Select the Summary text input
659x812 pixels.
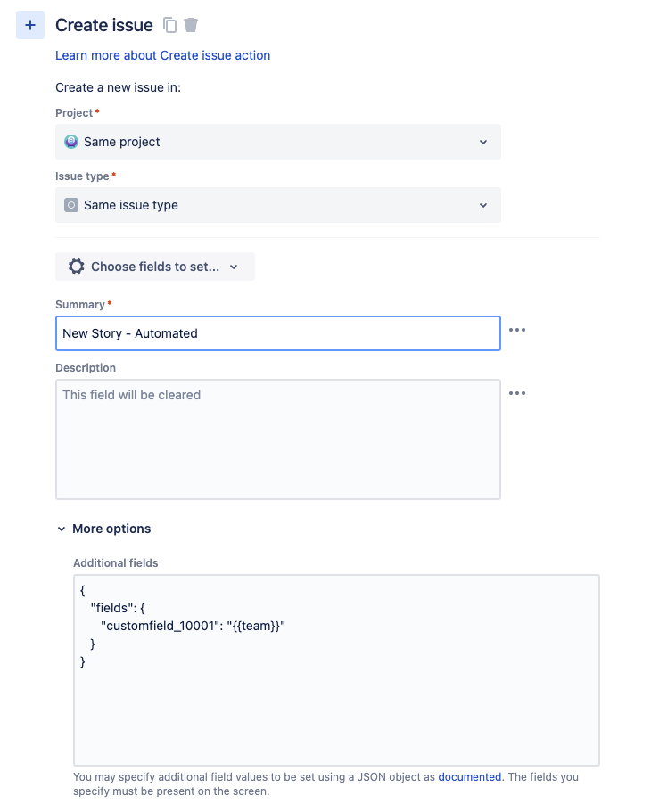pyautogui.click(x=278, y=332)
